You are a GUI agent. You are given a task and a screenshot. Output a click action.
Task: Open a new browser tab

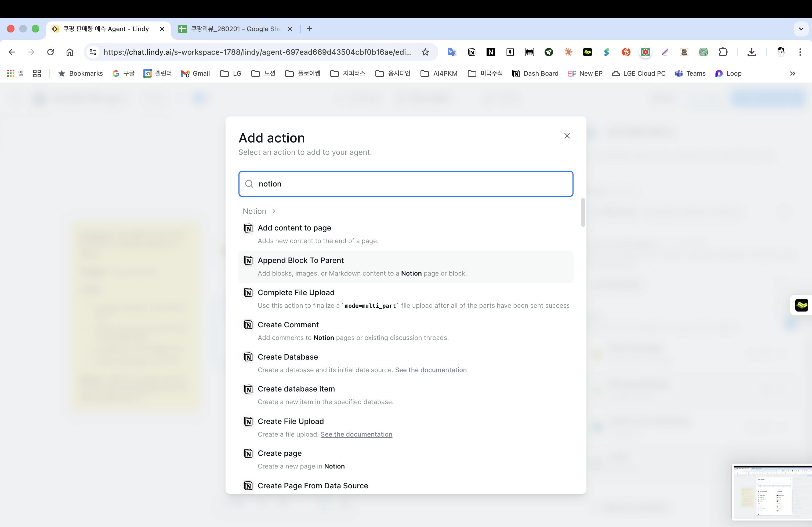pyautogui.click(x=309, y=29)
